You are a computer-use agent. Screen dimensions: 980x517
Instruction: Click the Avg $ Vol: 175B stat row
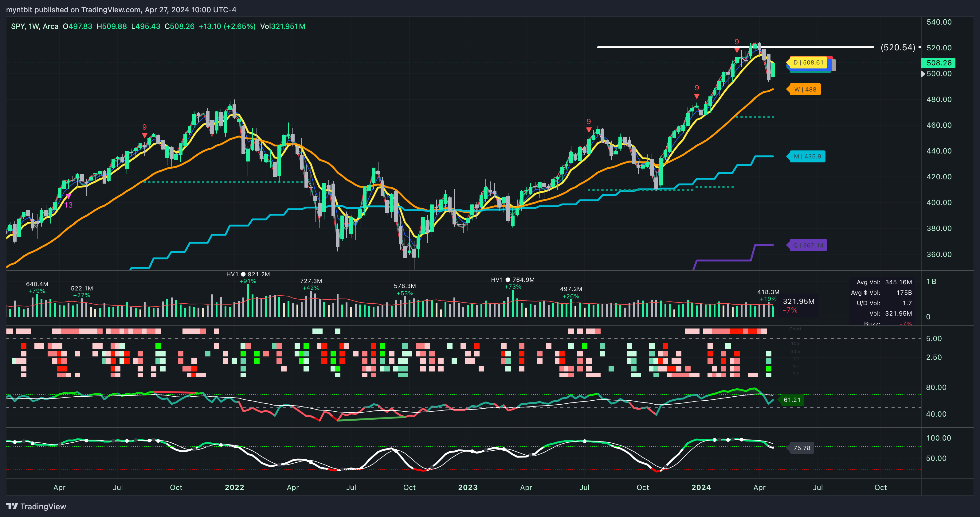click(881, 293)
